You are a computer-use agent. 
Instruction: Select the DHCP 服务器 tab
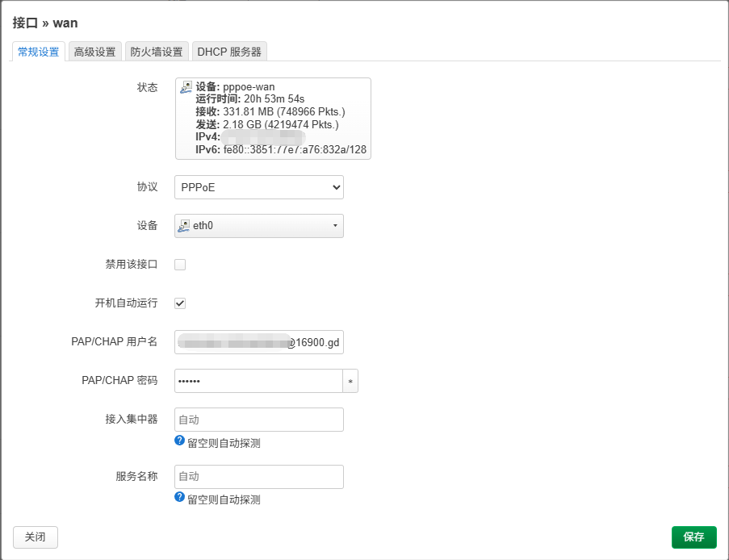pyautogui.click(x=229, y=52)
